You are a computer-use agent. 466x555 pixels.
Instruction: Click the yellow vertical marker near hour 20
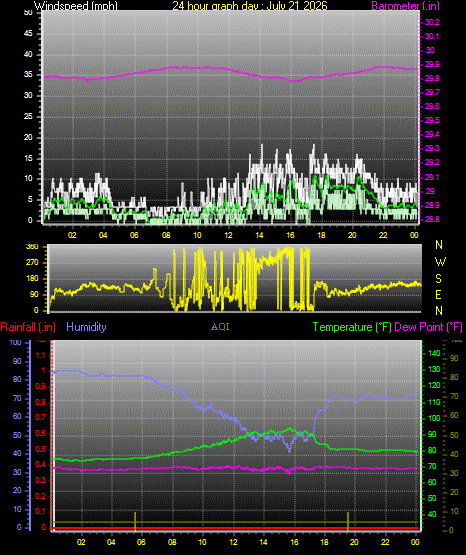[x=348, y=521]
